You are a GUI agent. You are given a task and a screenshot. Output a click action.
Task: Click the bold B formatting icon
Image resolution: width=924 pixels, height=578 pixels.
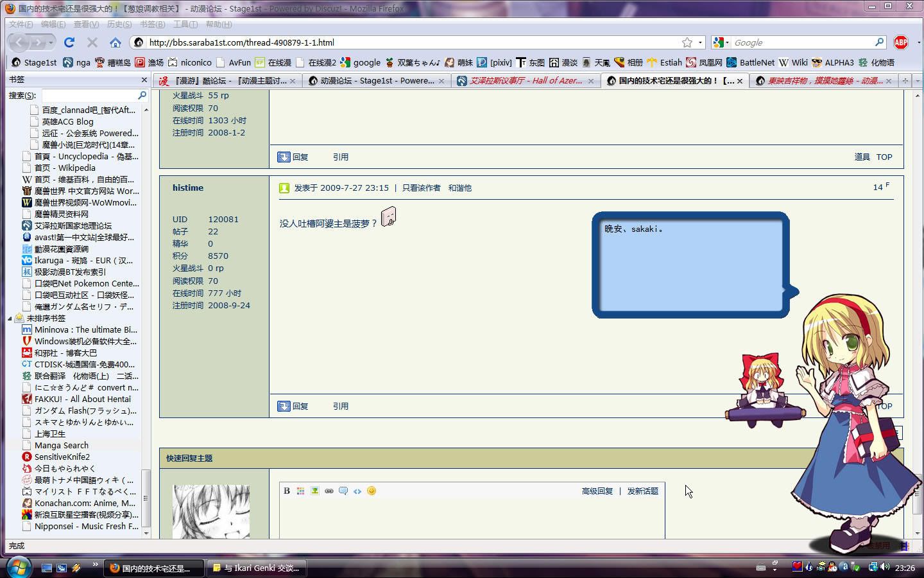coord(287,491)
